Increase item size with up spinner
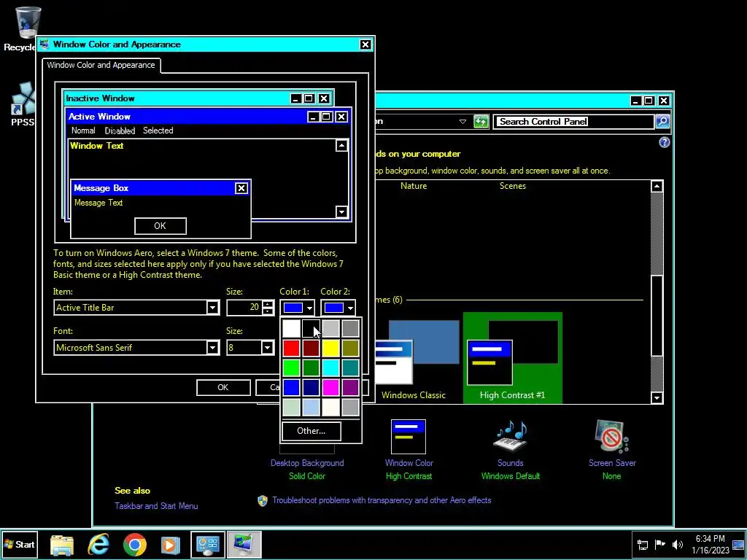This screenshot has width=747, height=560. click(x=268, y=304)
